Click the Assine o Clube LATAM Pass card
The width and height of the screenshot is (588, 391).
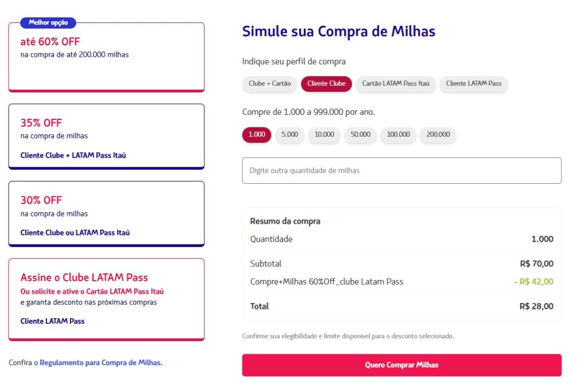pos(106,299)
